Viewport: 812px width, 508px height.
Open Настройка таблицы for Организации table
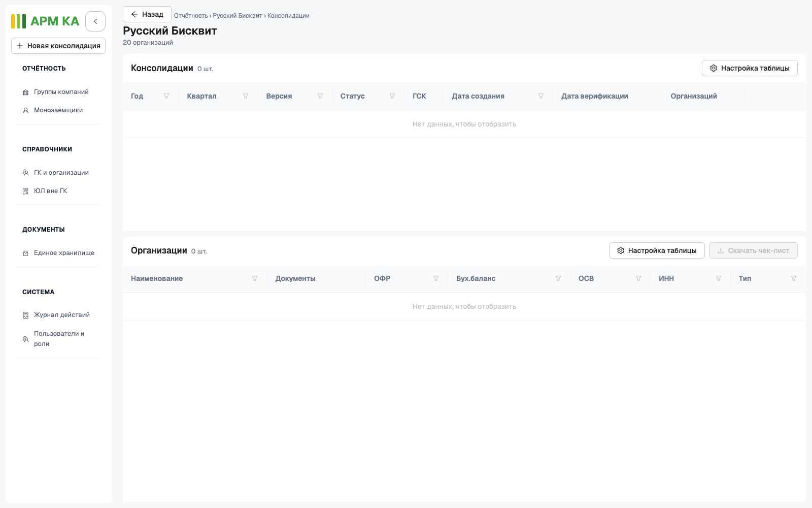[x=657, y=250]
